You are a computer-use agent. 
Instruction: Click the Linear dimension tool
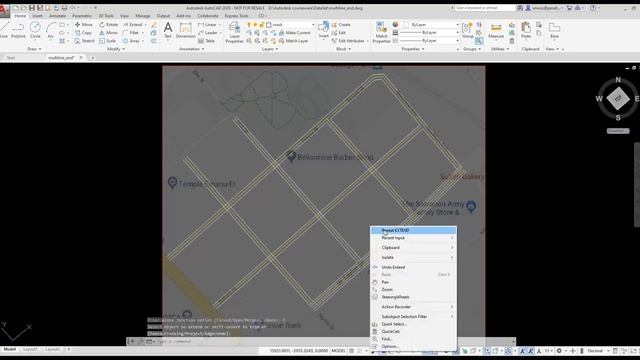pyautogui.click(x=208, y=24)
